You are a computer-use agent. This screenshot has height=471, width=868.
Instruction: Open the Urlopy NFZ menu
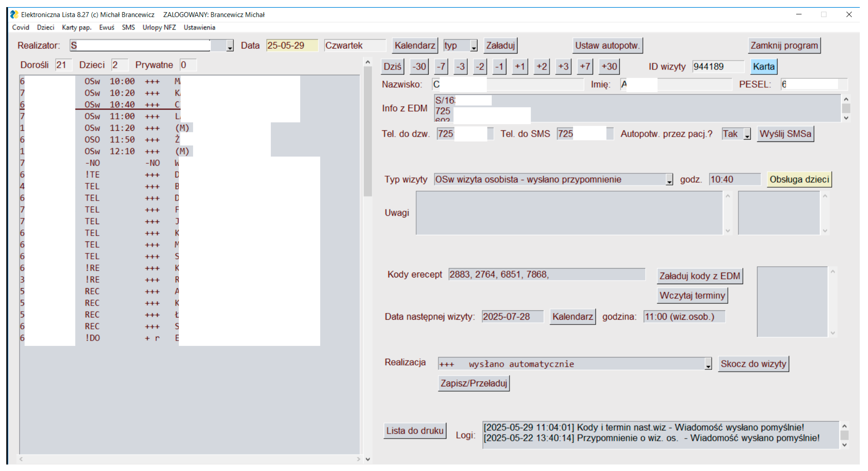159,27
